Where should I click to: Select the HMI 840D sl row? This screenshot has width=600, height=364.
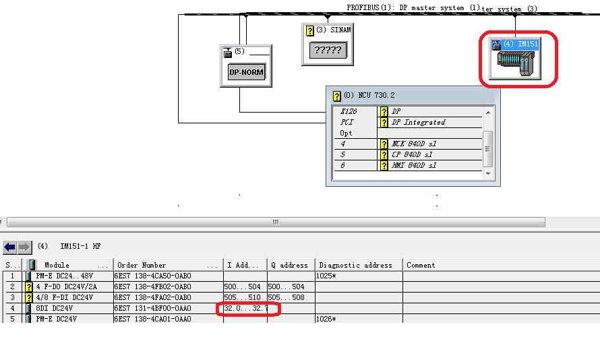pyautogui.click(x=408, y=165)
